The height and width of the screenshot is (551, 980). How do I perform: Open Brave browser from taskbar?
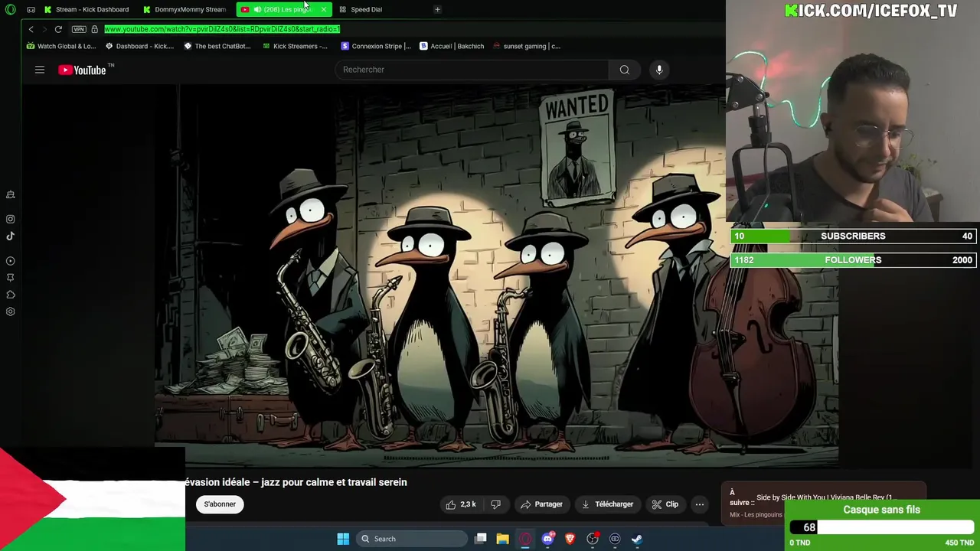(570, 539)
